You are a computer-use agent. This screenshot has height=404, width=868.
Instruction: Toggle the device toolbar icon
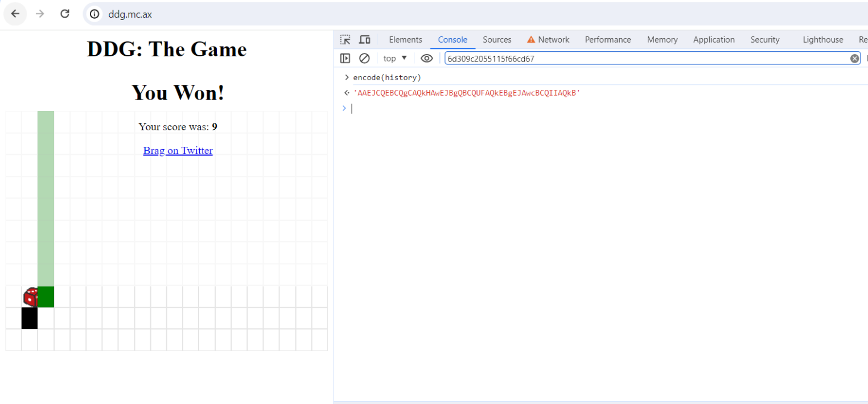coord(365,39)
